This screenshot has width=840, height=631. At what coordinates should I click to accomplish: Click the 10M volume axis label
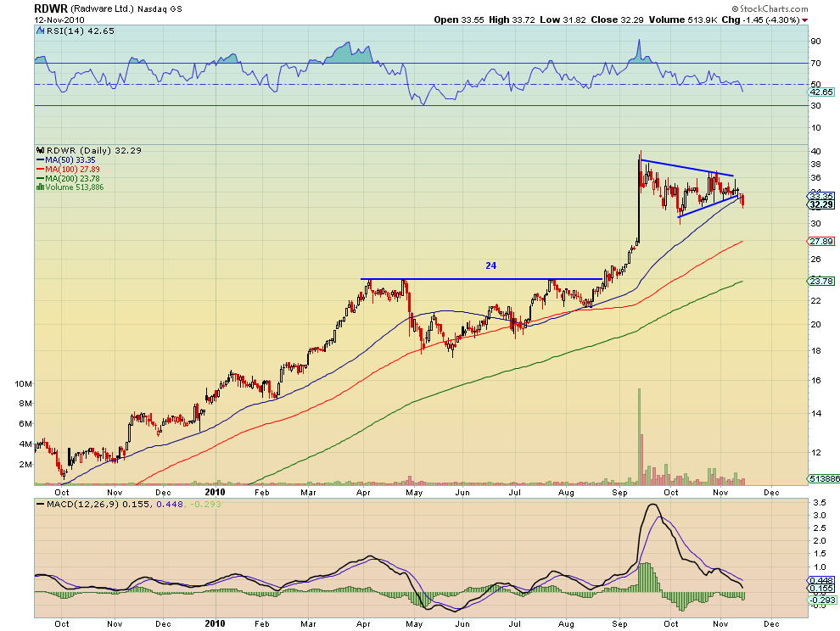point(24,383)
